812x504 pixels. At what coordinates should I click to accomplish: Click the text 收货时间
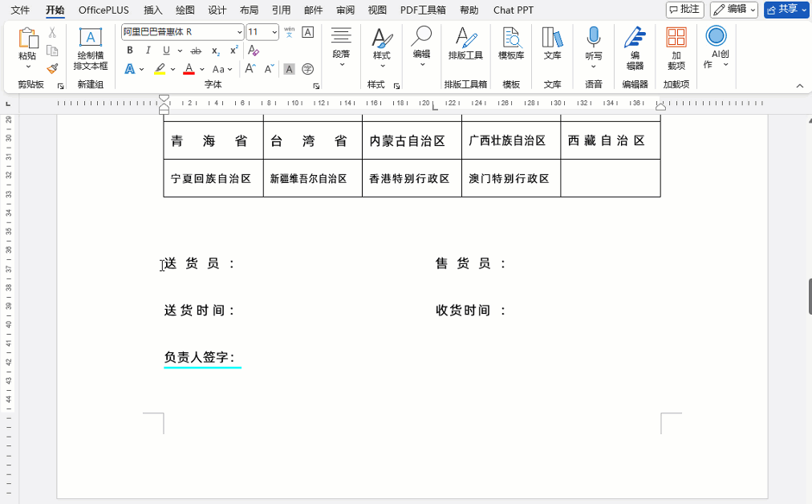[463, 311]
